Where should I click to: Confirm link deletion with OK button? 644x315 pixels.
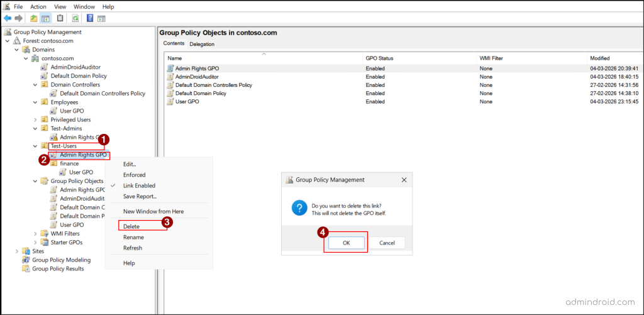coord(347,243)
